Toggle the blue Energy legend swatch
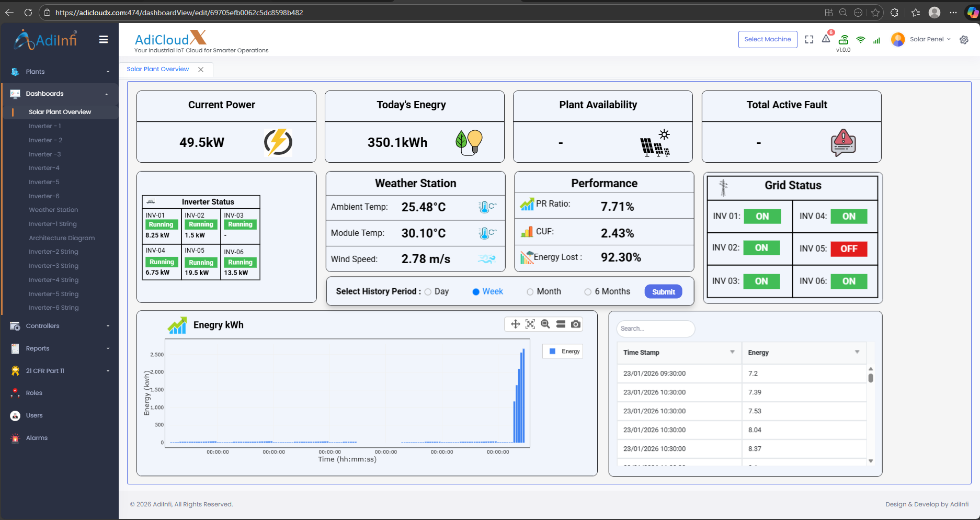Screen dimensions: 980x520 (552, 351)
